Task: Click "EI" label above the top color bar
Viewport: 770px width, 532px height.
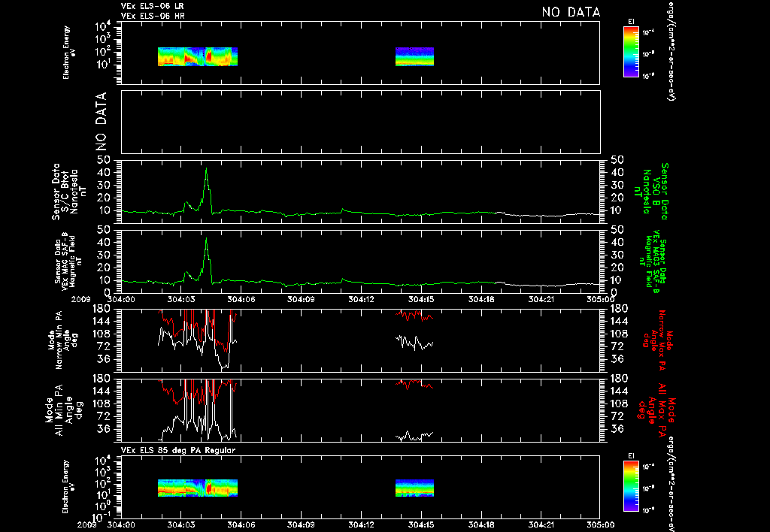Action: pyautogui.click(x=631, y=22)
